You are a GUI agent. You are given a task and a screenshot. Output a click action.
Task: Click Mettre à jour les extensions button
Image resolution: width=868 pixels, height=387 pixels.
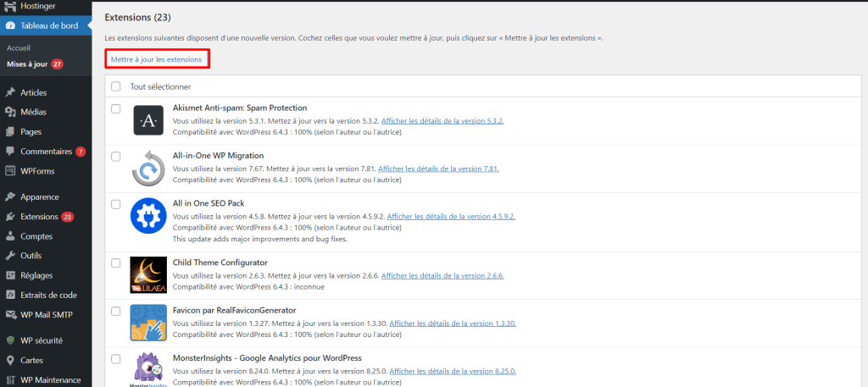point(157,59)
